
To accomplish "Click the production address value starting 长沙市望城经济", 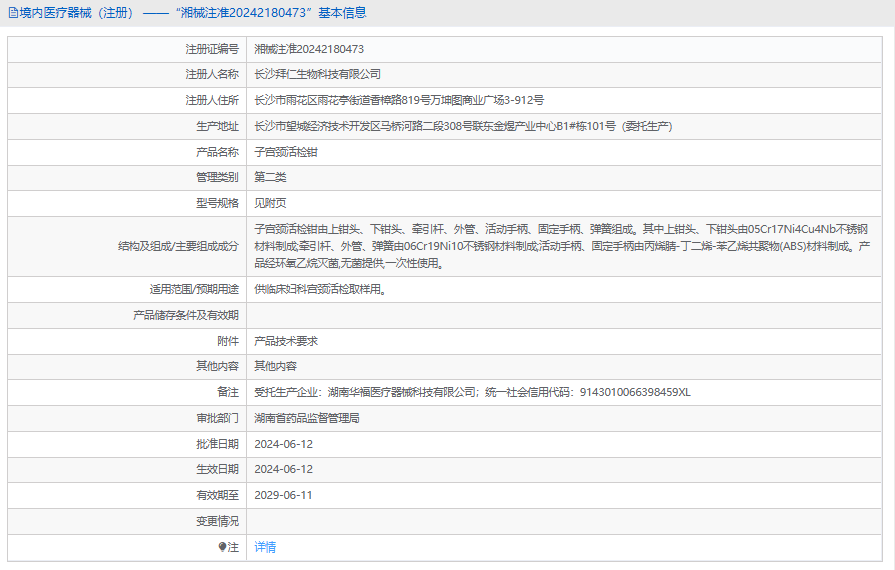I will (x=462, y=126).
